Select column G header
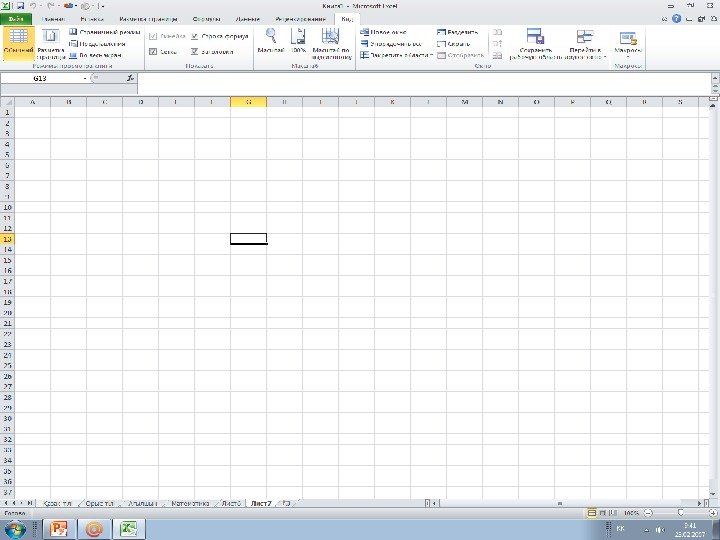This screenshot has height=540, width=720. (x=248, y=102)
